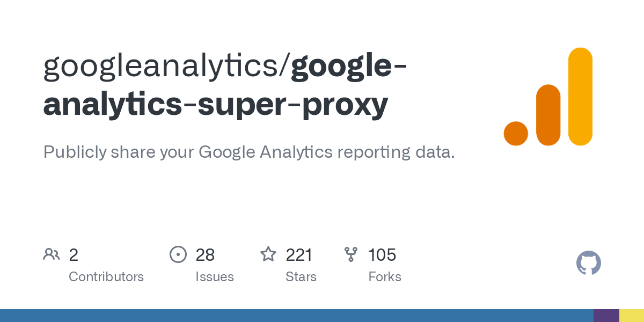Image resolution: width=644 pixels, height=322 pixels.
Task: Click the GitHub Octocat logo
Action: 588,264
